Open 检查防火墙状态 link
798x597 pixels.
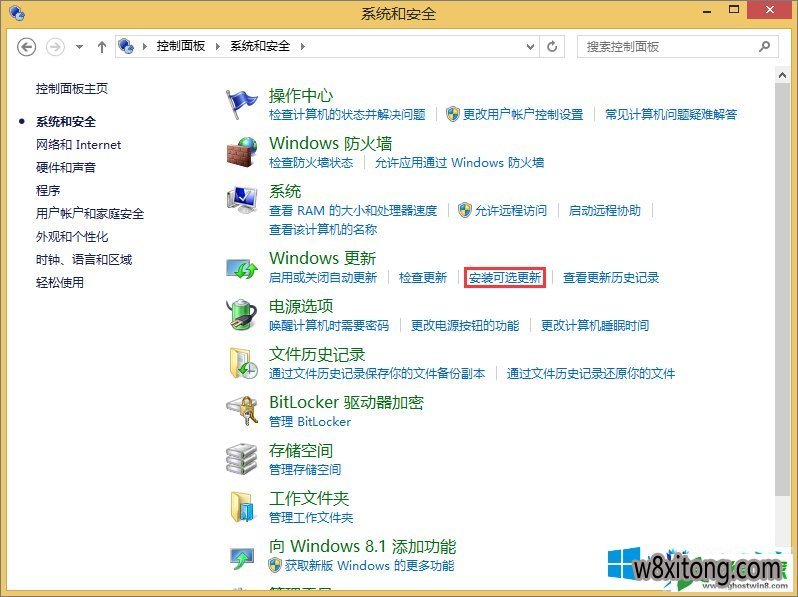(311, 163)
